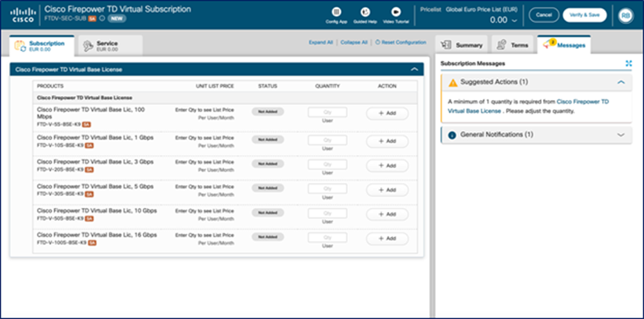Collapse the Cisco Firepower TD Virtual Base License section
This screenshot has height=319, width=644.
coord(415,69)
